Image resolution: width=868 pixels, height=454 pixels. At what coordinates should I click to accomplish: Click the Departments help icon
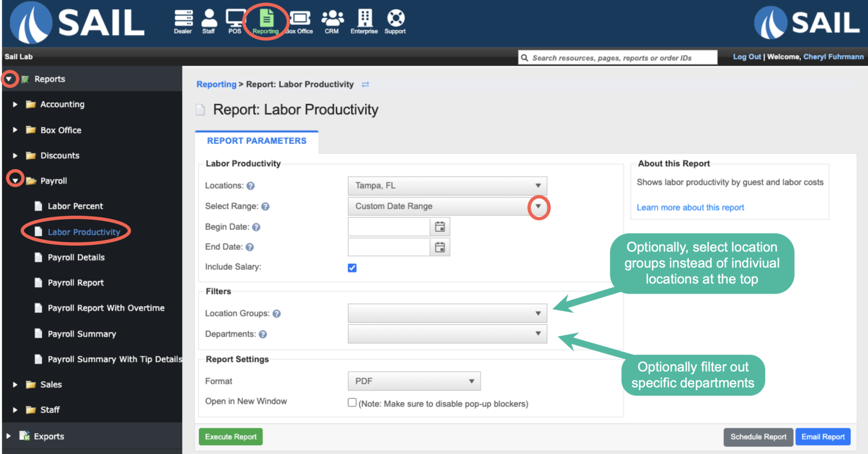tap(262, 335)
